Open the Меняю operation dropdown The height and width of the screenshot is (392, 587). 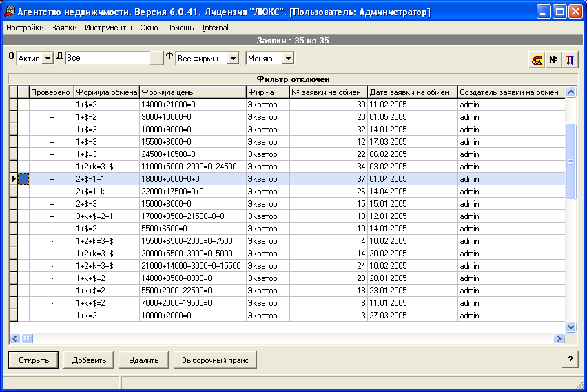(288, 59)
